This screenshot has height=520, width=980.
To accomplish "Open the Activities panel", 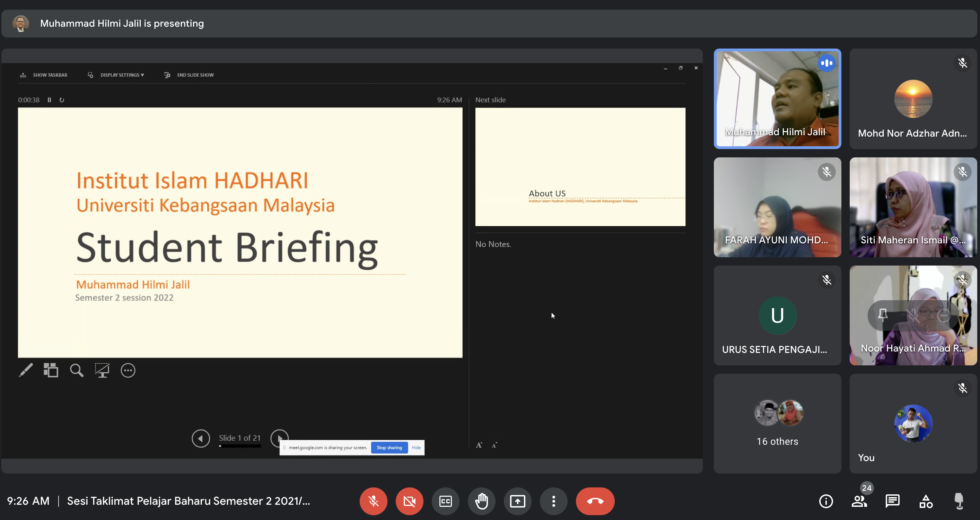I will point(926,501).
